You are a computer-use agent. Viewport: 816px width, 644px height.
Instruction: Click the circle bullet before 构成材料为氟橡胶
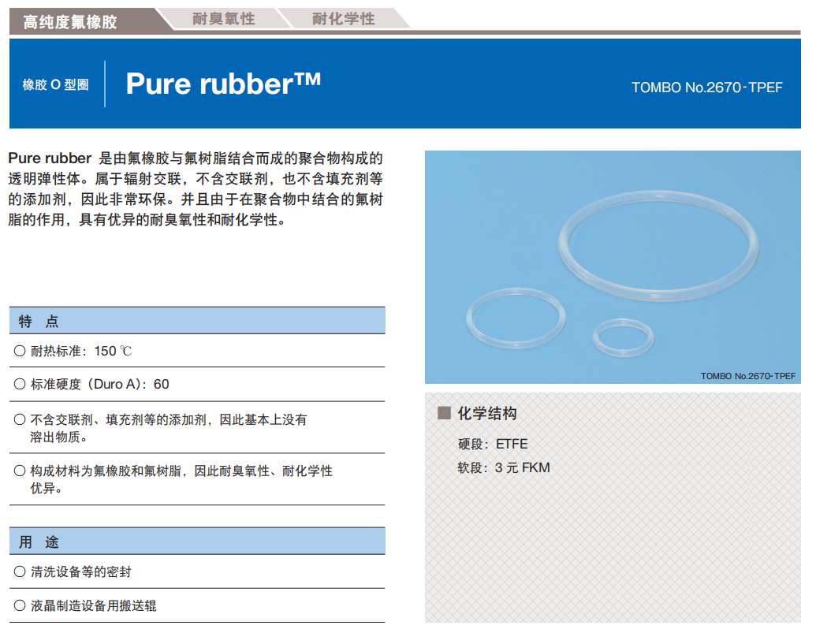[x=20, y=471]
